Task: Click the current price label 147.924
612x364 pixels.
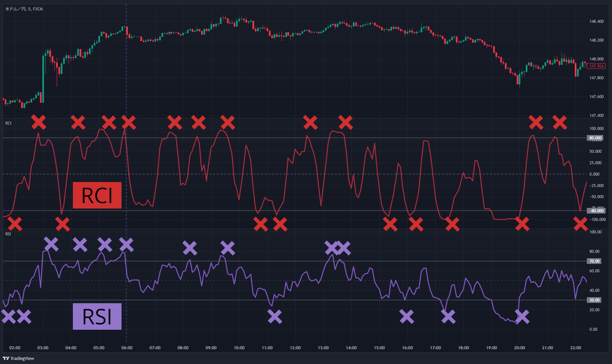Action: (x=596, y=66)
